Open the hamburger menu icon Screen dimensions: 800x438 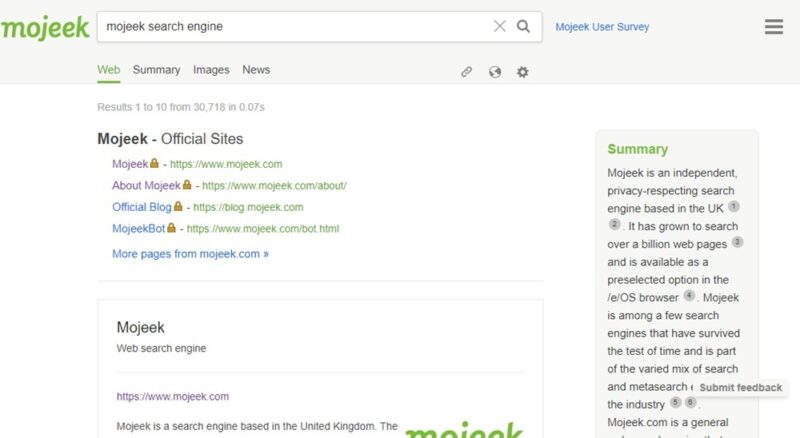point(773,27)
